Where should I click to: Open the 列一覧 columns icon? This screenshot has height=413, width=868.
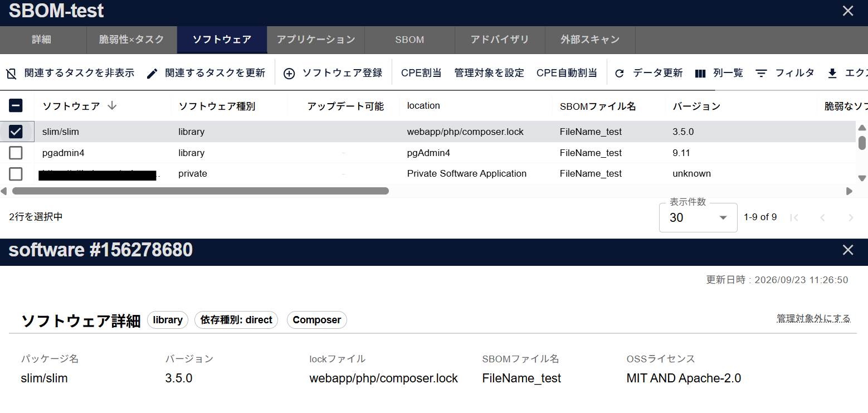[x=700, y=74]
